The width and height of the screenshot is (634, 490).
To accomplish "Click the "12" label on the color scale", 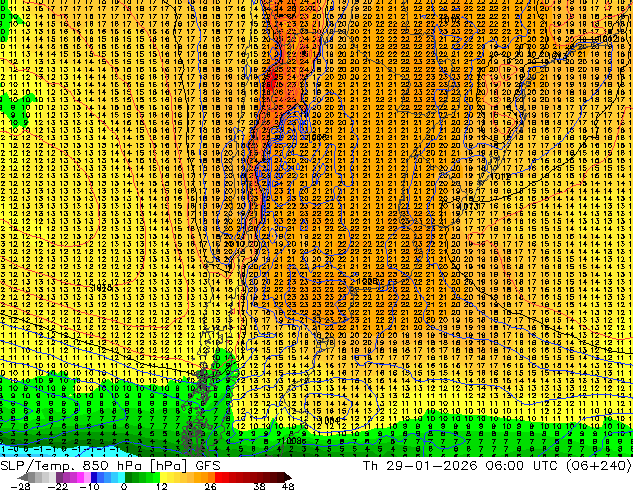I will pyautogui.click(x=162, y=486).
